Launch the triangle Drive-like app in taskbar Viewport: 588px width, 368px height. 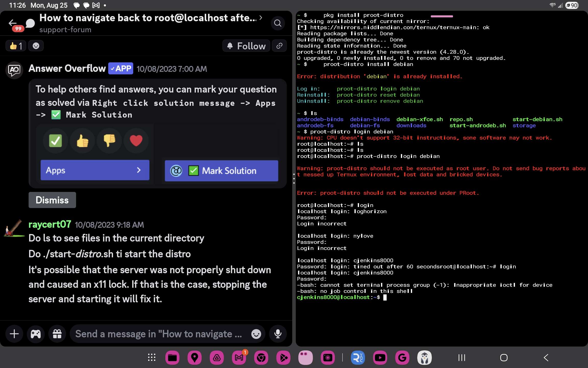(217, 358)
